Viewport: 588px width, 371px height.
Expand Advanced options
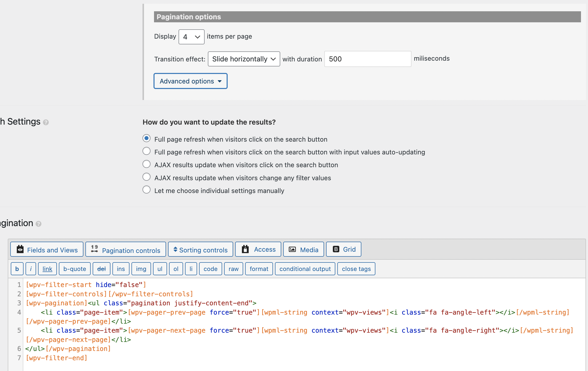(x=191, y=81)
